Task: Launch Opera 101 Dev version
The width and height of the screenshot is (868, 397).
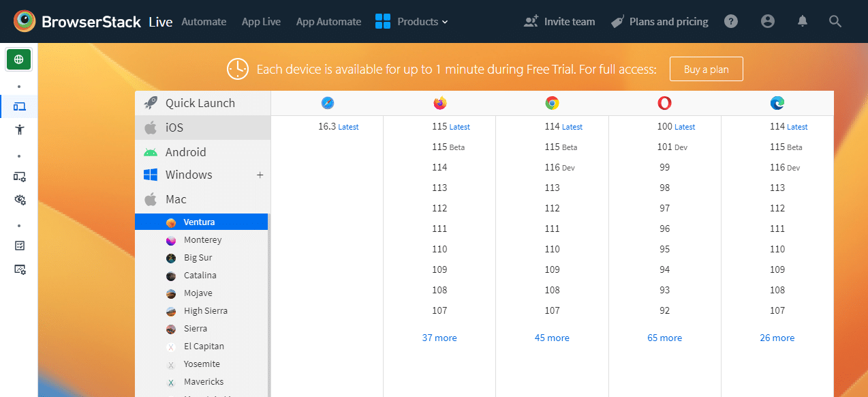Action: point(672,147)
